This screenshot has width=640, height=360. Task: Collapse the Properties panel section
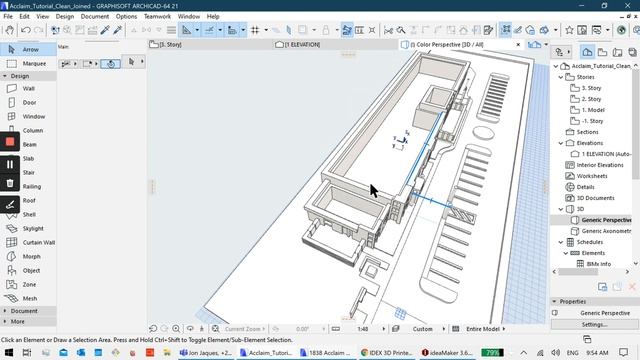click(x=554, y=302)
